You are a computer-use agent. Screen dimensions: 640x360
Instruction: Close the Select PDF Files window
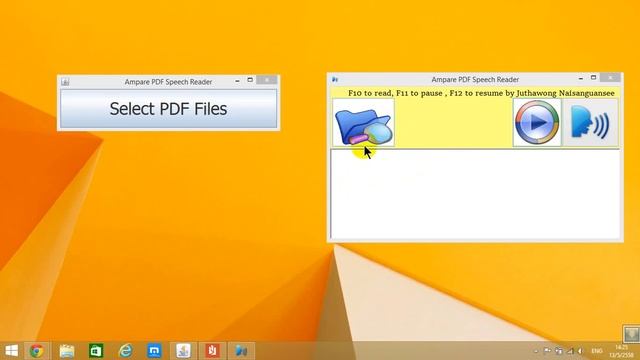tap(267, 80)
